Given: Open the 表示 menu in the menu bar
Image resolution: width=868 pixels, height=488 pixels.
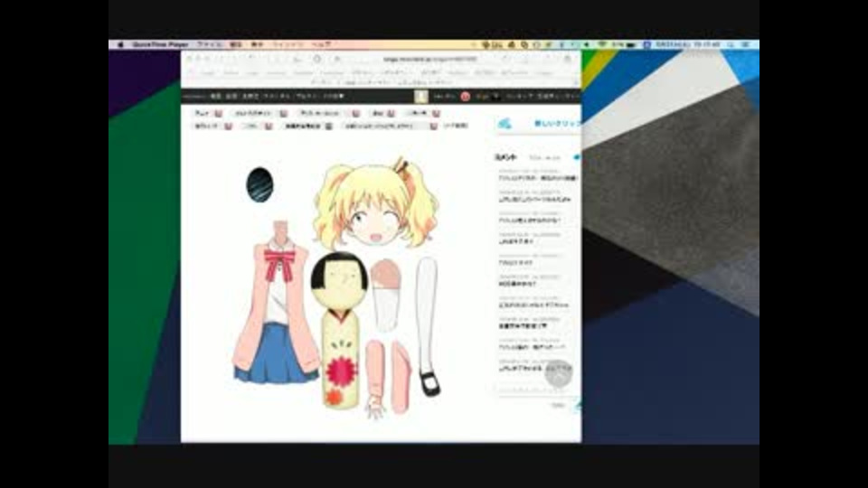Looking at the screenshot, I should click(257, 44).
